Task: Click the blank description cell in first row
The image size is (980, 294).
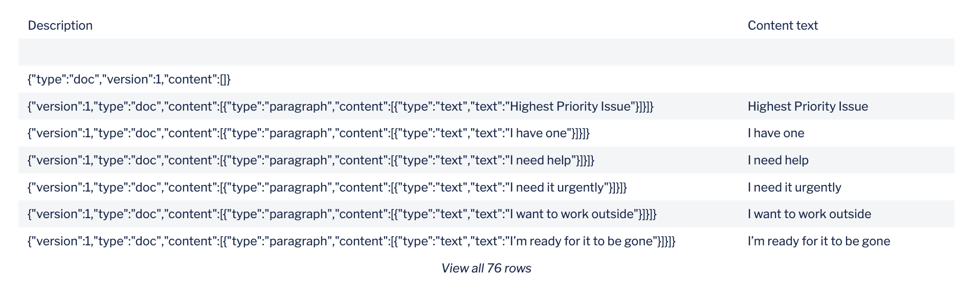Action: click(x=378, y=52)
